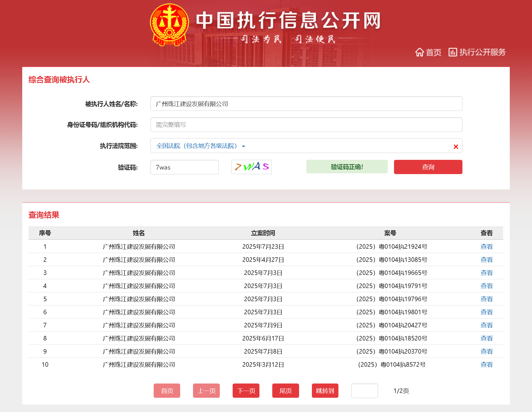Focus the page number jump box

point(365,391)
